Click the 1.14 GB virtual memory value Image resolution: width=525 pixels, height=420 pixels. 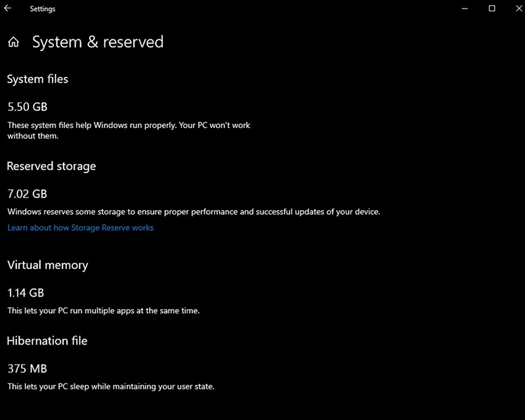point(26,293)
